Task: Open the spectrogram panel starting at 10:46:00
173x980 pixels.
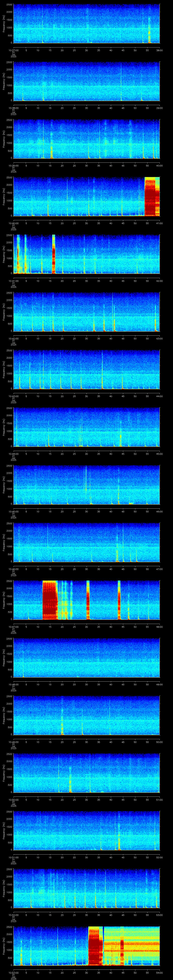Action: 87,543
